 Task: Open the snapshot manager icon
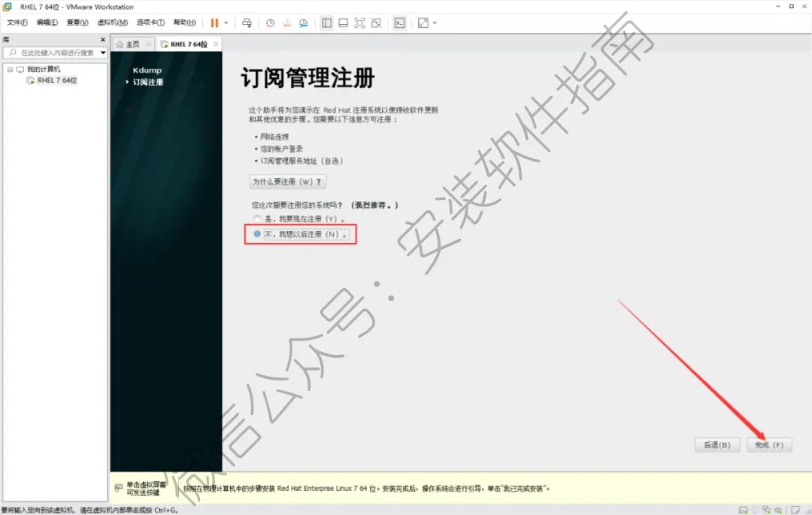pyautogui.click(x=304, y=23)
